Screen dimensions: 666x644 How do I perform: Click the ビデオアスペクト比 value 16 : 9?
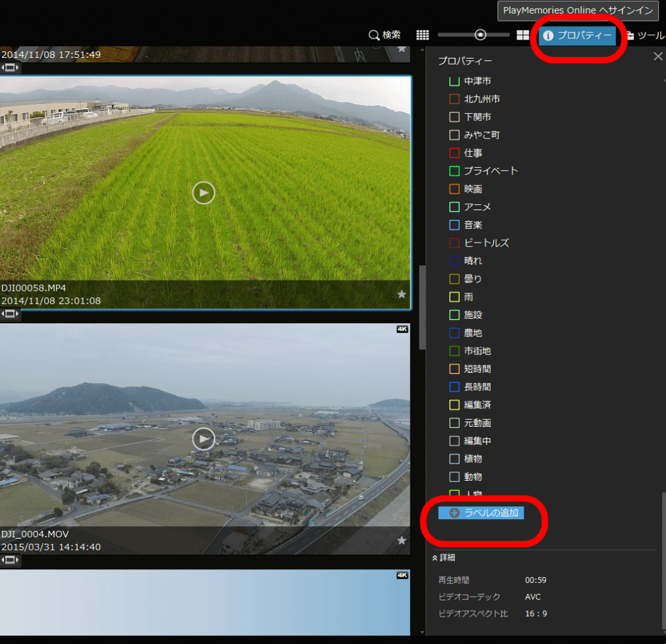tap(536, 613)
